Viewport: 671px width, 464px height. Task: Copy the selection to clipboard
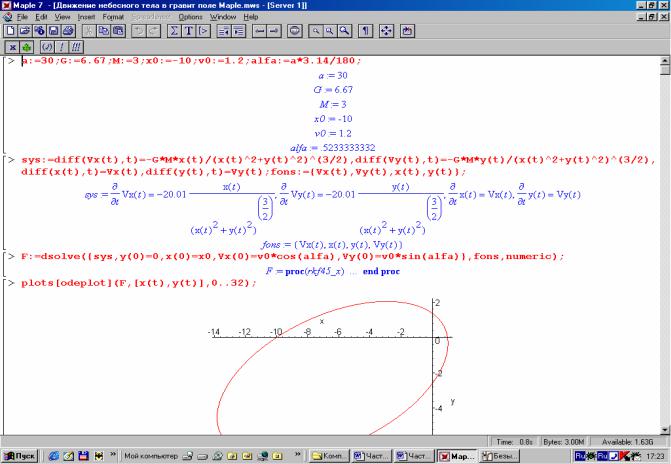click(104, 31)
